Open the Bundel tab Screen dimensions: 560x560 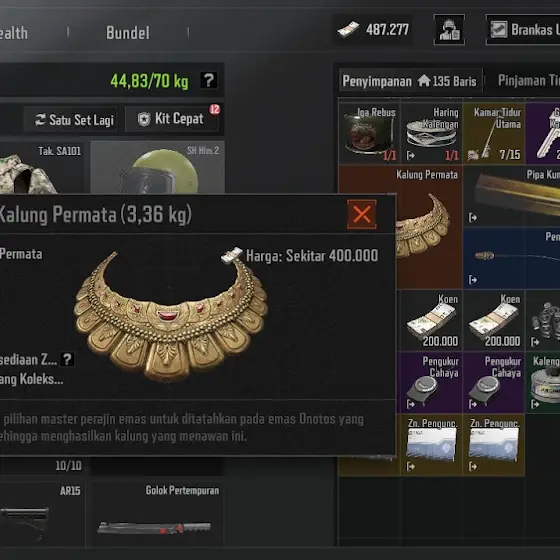pyautogui.click(x=128, y=33)
